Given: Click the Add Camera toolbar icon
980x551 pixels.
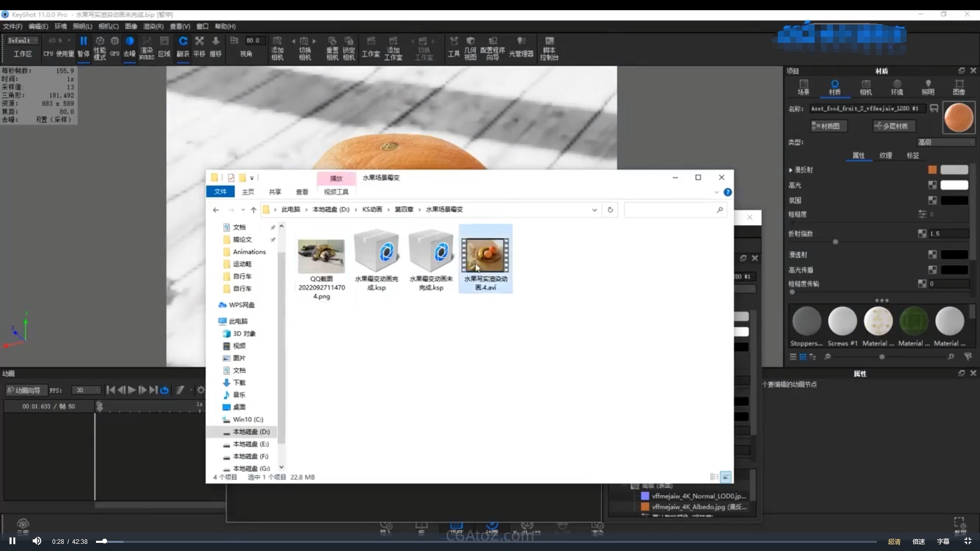Looking at the screenshot, I should click(x=277, y=42).
